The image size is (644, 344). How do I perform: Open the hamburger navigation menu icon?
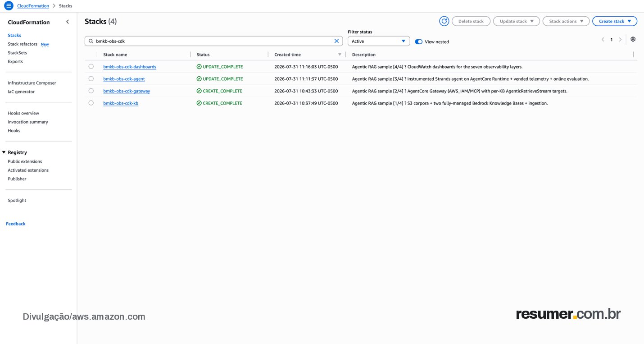point(9,6)
